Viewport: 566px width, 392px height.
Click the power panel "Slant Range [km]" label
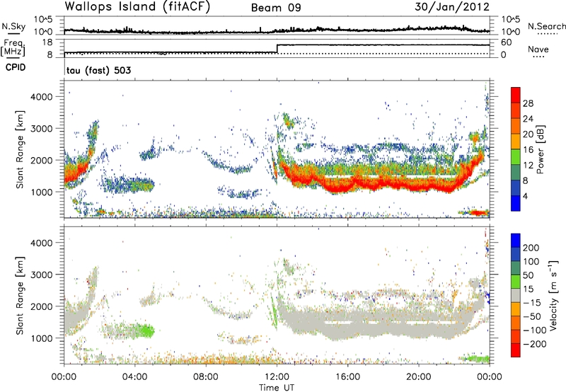(x=20, y=149)
